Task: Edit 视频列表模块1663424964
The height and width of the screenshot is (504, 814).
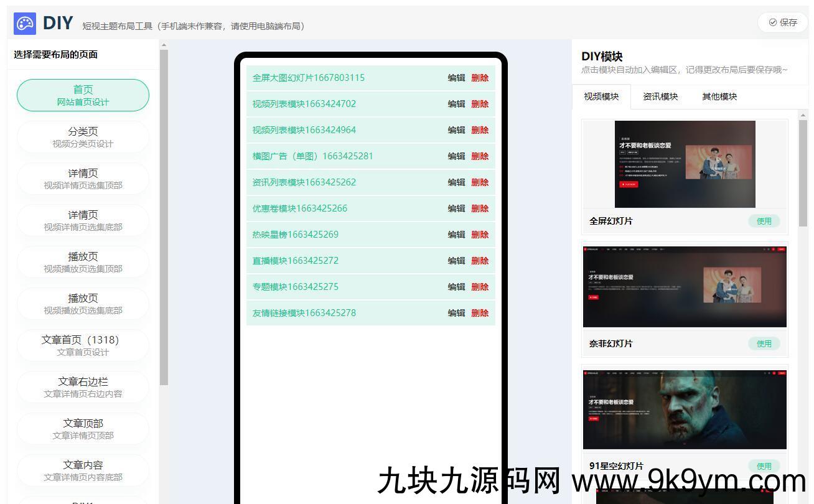Action: click(x=456, y=130)
